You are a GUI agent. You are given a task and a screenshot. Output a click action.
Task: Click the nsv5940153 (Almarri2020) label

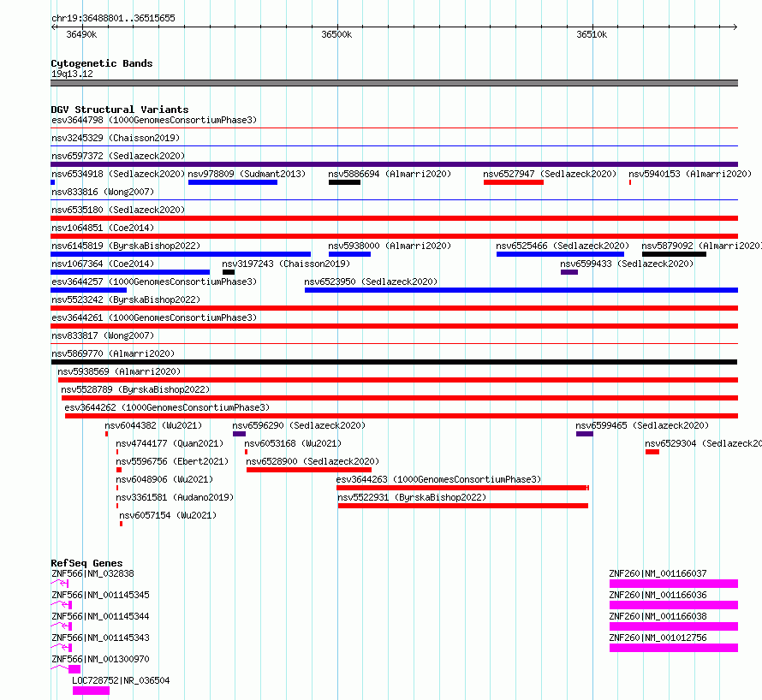click(690, 174)
